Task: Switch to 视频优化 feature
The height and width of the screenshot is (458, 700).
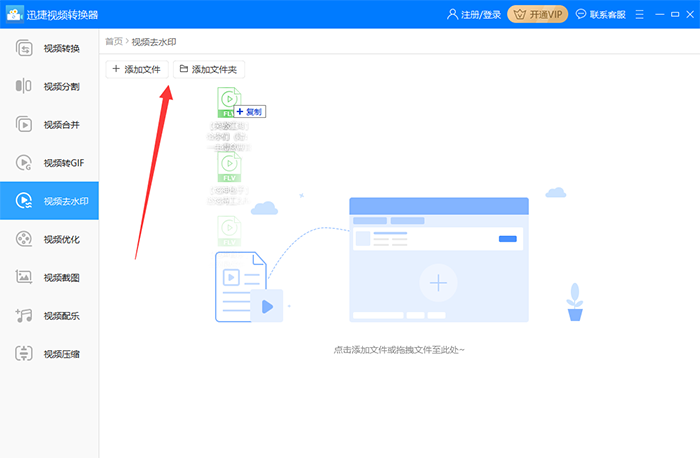Action: coord(49,239)
